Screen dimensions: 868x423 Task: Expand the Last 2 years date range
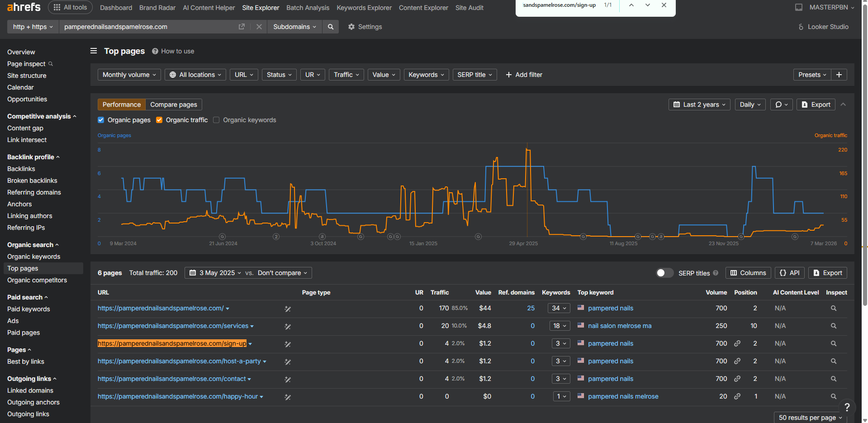(699, 105)
